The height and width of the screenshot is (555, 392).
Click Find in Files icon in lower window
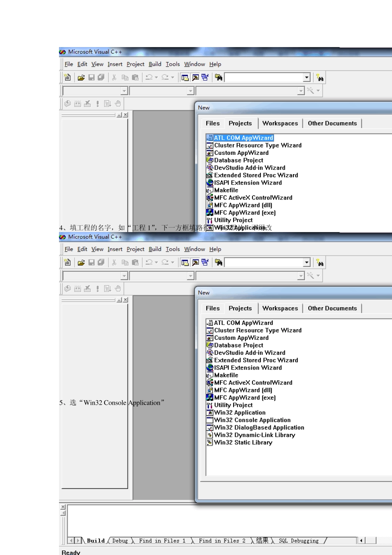(x=219, y=262)
